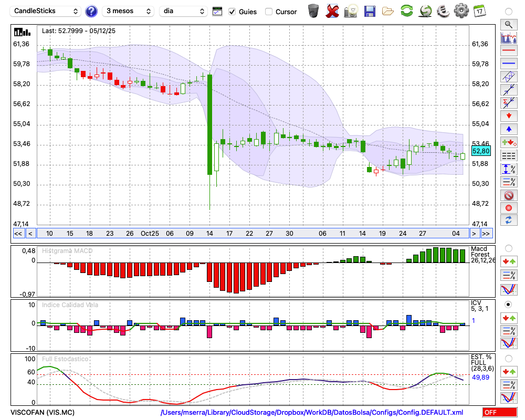
Task: Click the << rewind navigation button
Action: [x=18, y=234]
